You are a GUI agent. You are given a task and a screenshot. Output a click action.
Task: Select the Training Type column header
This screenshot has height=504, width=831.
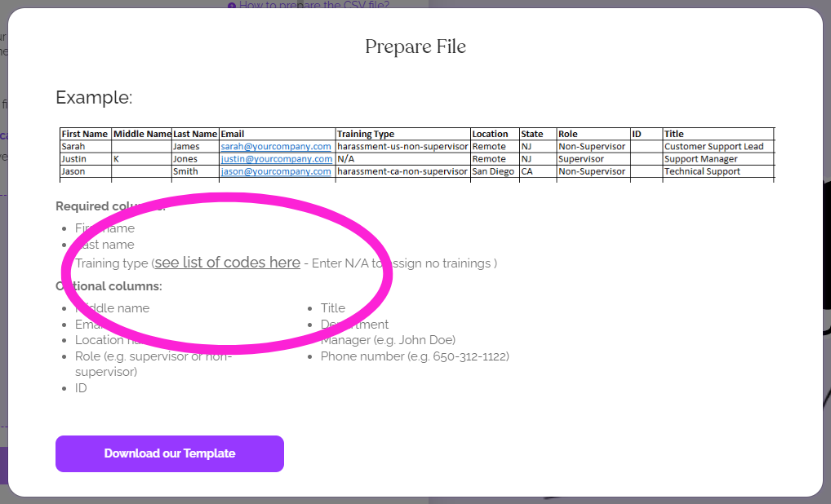coord(367,134)
